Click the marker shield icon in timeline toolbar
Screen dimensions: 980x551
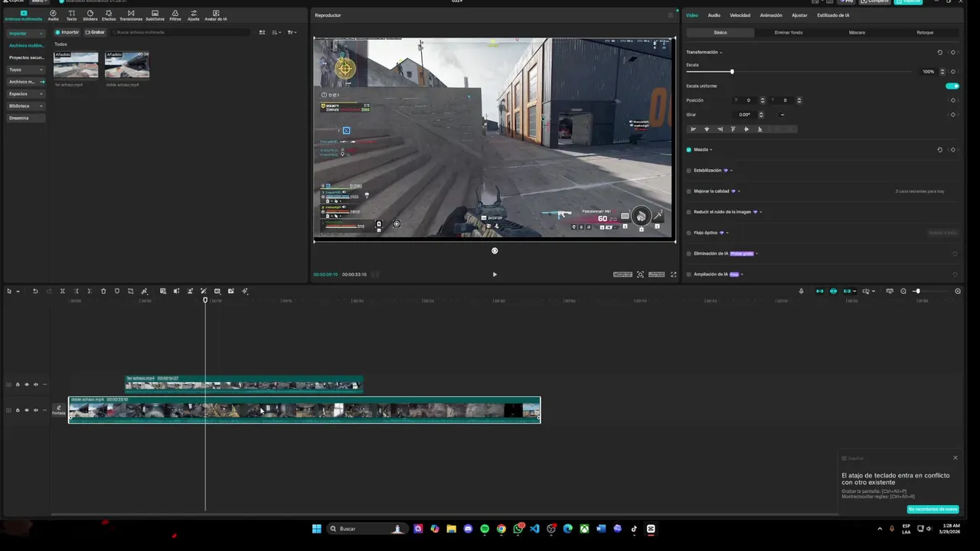[117, 291]
